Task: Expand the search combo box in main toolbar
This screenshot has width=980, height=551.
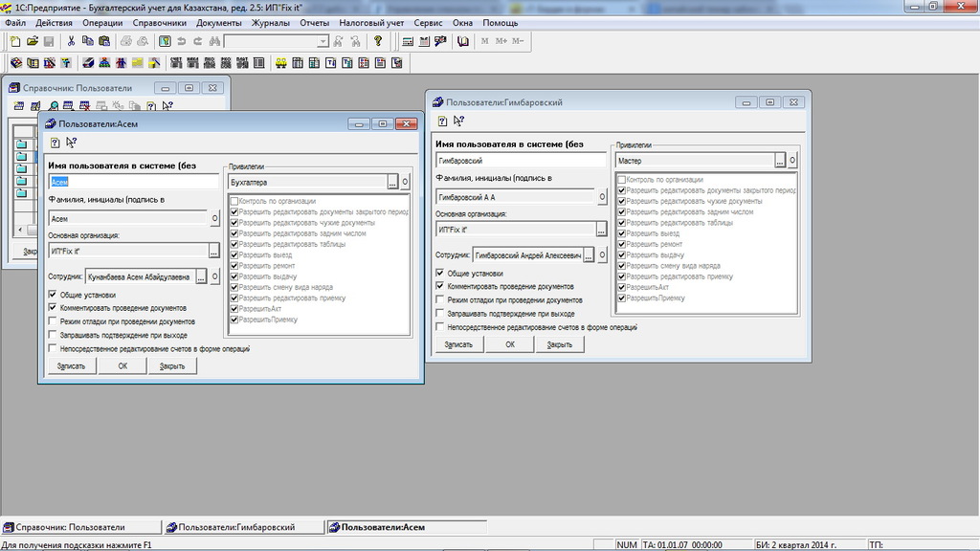Action: pyautogui.click(x=323, y=41)
